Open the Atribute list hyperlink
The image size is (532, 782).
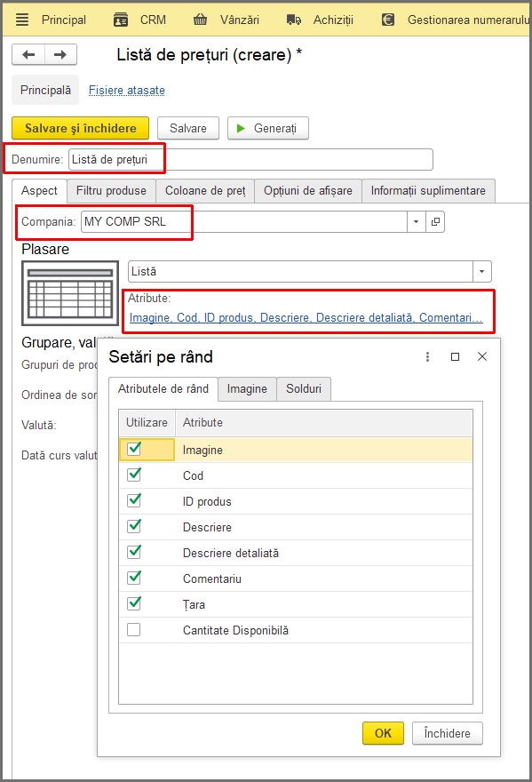click(x=306, y=318)
